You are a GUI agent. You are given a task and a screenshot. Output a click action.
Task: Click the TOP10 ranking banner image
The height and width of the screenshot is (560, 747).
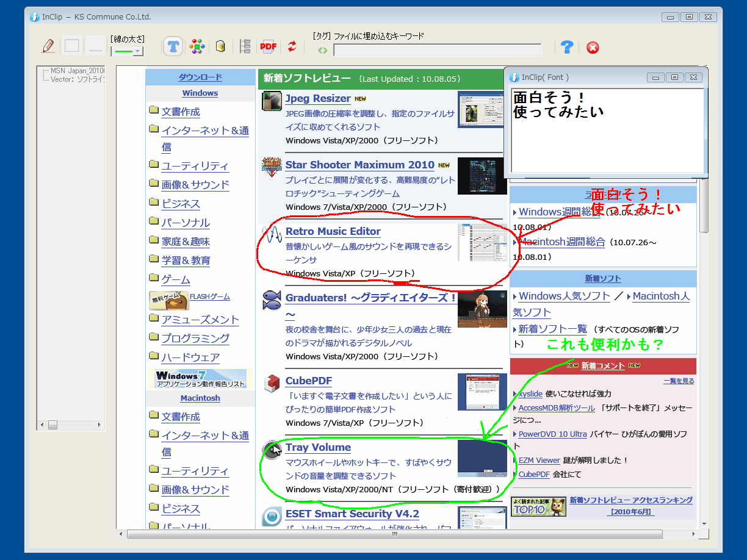point(538,507)
